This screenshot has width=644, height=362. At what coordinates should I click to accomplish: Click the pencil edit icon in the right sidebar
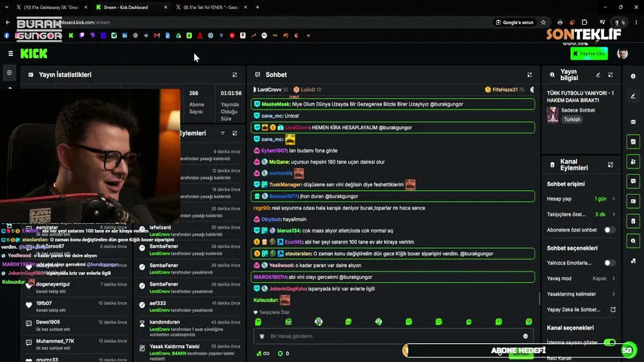[633, 96]
